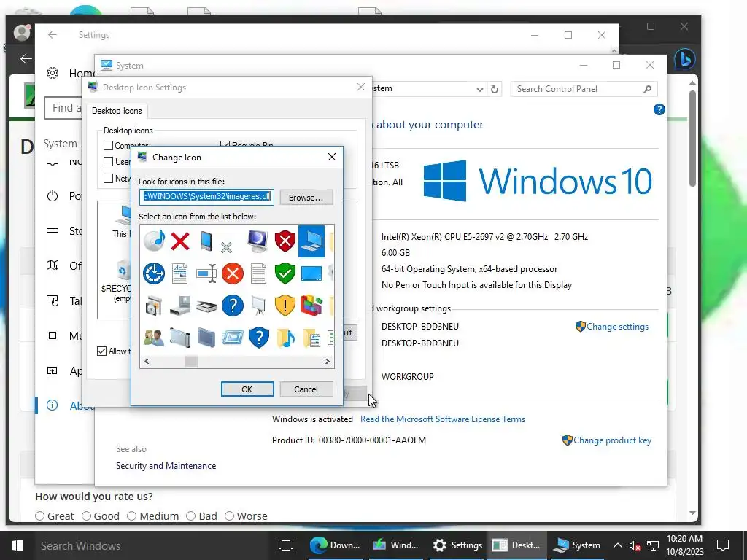This screenshot has height=560, width=747.
Task: Select the highlighted blue computer icon
Action: click(x=311, y=241)
